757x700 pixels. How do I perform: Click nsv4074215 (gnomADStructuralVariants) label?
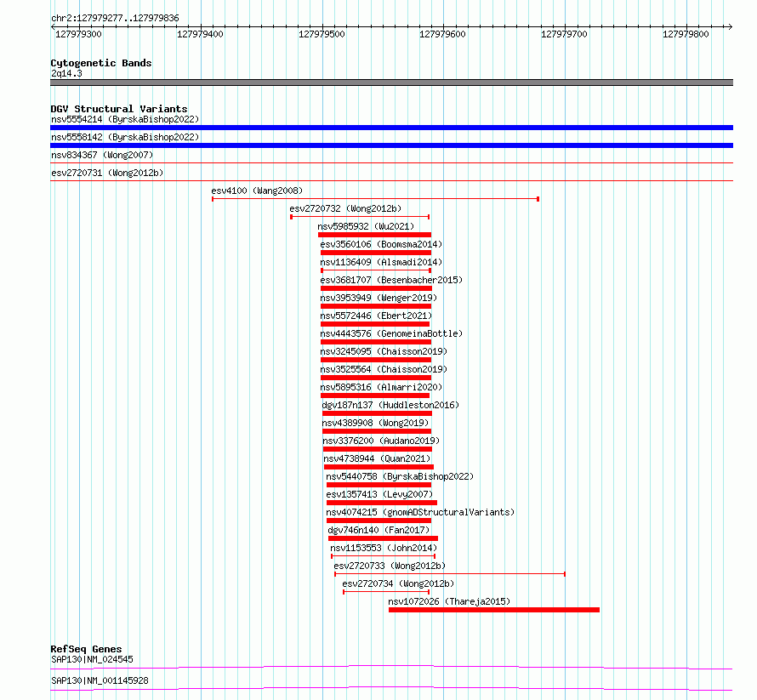pos(420,512)
